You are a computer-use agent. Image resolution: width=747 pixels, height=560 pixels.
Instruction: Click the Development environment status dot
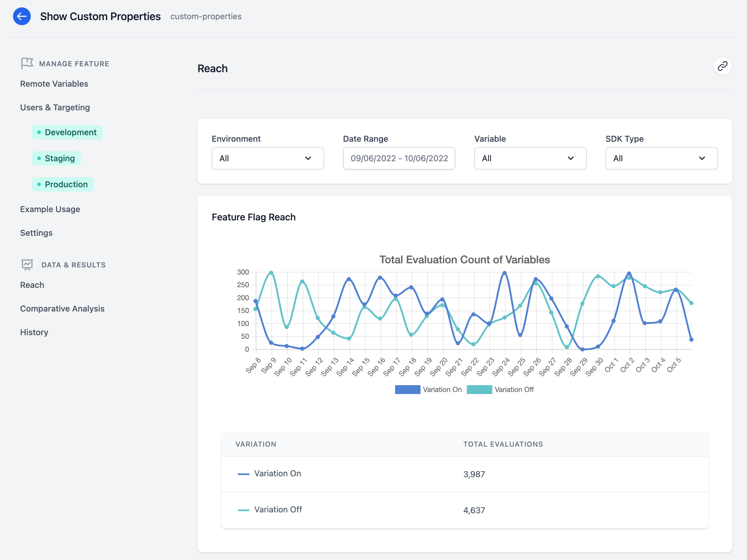pyautogui.click(x=40, y=132)
